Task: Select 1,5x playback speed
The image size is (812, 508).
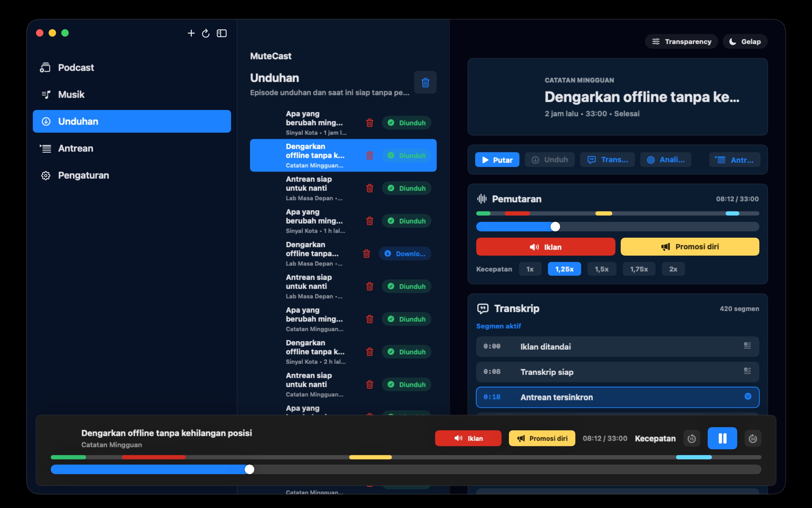Action: 601,269
